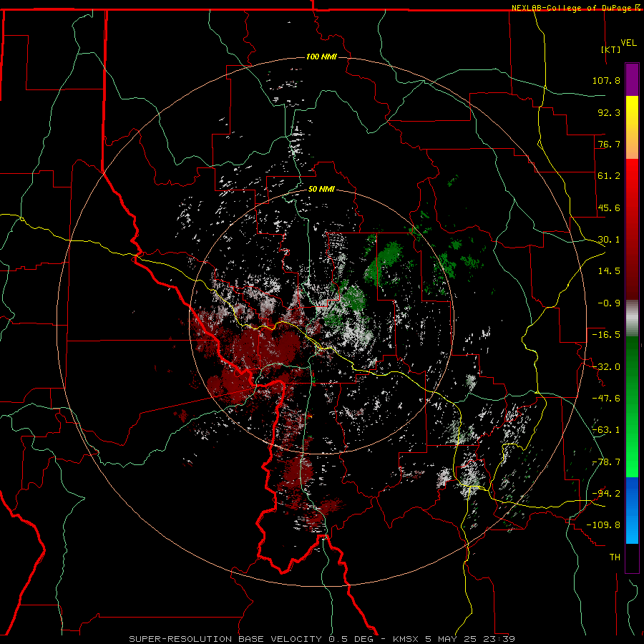This screenshot has width=644, height=644.
Task: Click the 61.2 value on velocity scale
Action: pyautogui.click(x=609, y=176)
